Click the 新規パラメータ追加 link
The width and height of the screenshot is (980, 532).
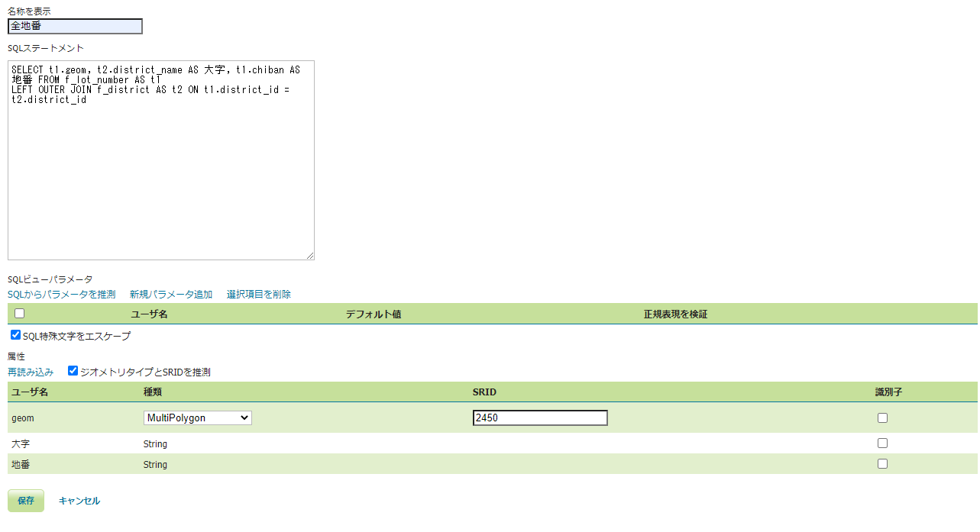click(171, 294)
